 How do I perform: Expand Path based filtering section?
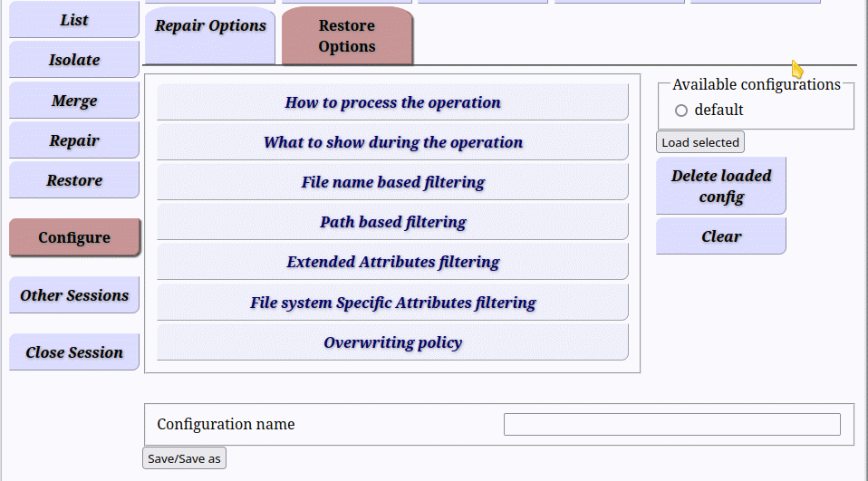tap(392, 222)
